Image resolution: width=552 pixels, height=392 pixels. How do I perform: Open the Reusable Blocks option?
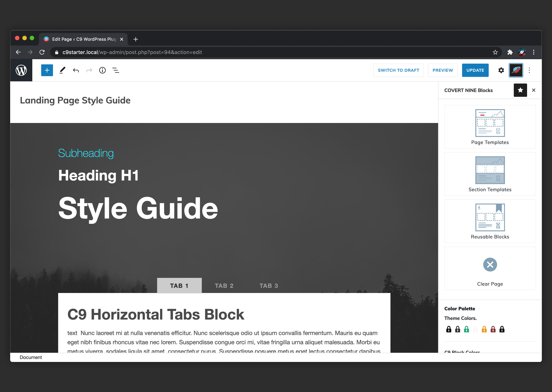click(x=490, y=221)
